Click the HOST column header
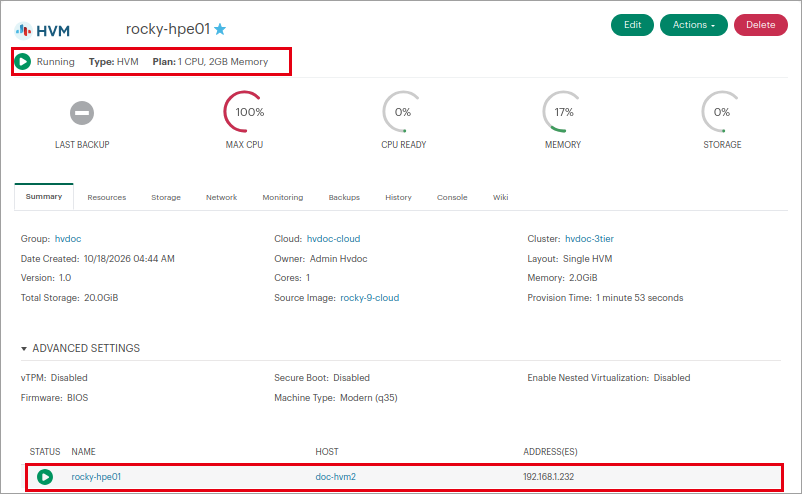The width and height of the screenshot is (802, 494). (x=327, y=452)
